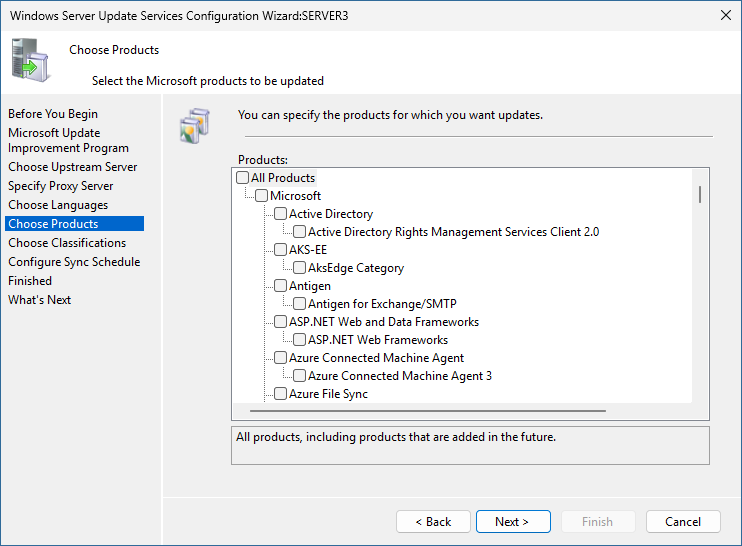Select the highlighted Choose Products step

pos(74,224)
